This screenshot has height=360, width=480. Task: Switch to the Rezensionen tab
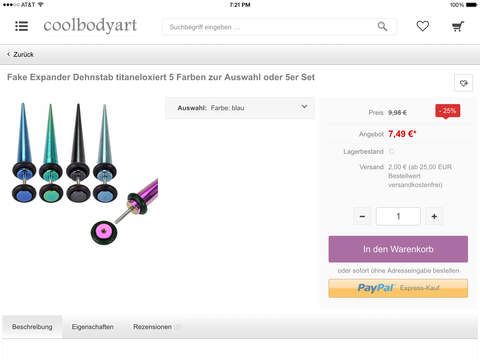point(152,327)
